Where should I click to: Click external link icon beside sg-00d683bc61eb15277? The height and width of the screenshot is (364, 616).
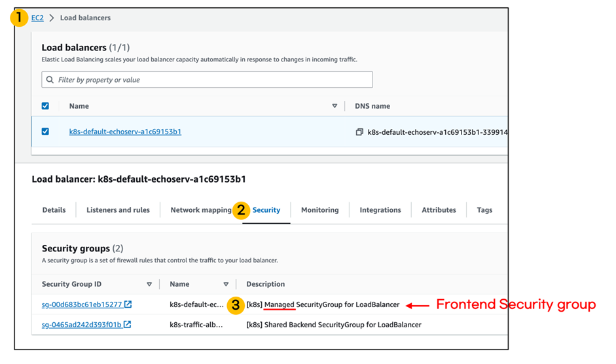pyautogui.click(x=128, y=304)
